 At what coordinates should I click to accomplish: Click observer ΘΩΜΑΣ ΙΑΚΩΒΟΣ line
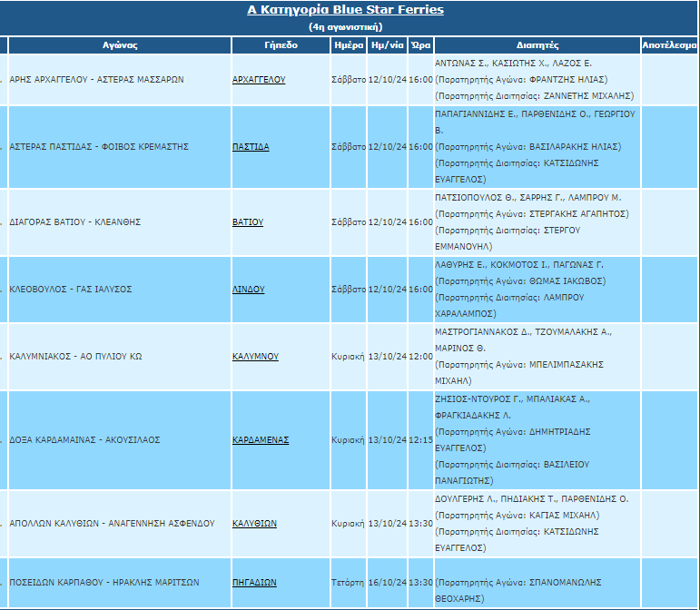pos(520,281)
